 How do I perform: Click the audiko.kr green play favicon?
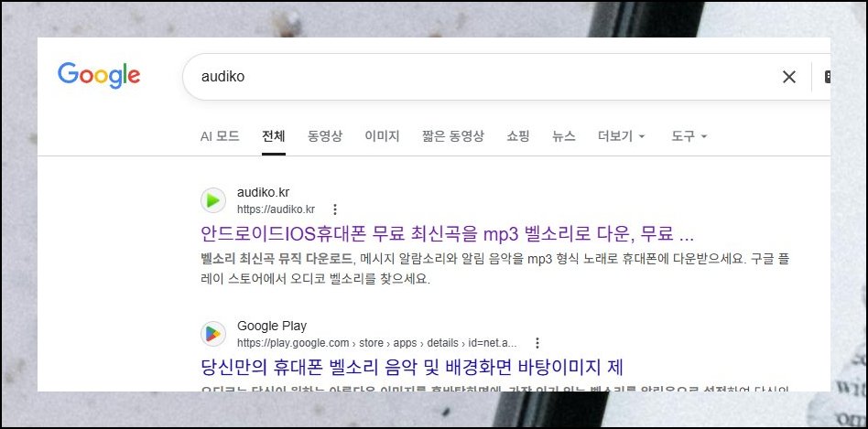pyautogui.click(x=213, y=200)
